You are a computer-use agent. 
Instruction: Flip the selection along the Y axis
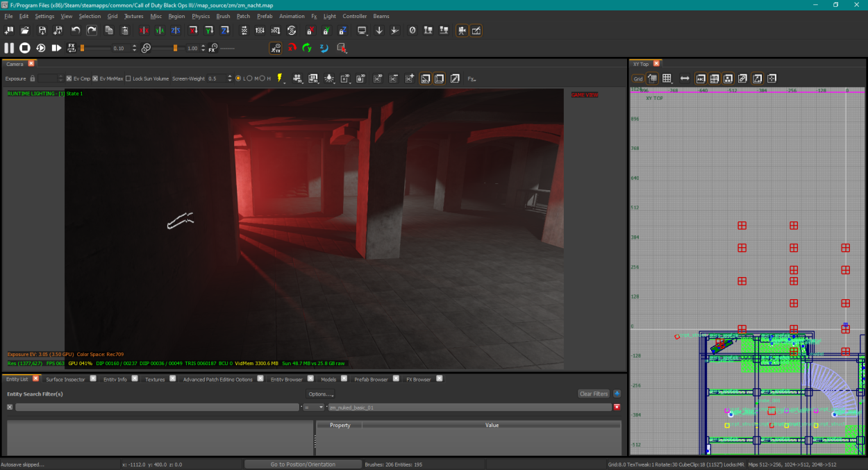160,31
